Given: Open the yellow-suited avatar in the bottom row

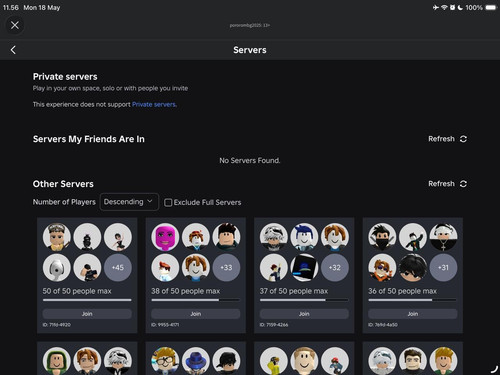Looking at the screenshot, I should point(274,361).
